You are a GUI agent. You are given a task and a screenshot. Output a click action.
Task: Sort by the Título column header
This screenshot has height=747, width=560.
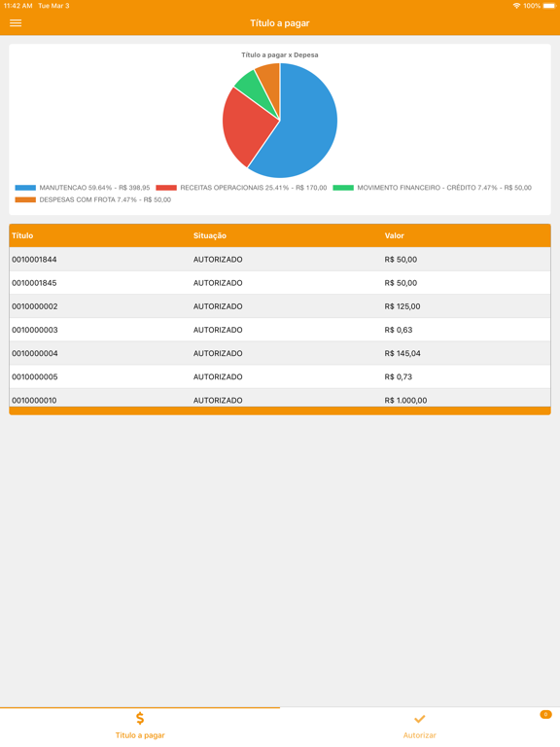tap(22, 235)
